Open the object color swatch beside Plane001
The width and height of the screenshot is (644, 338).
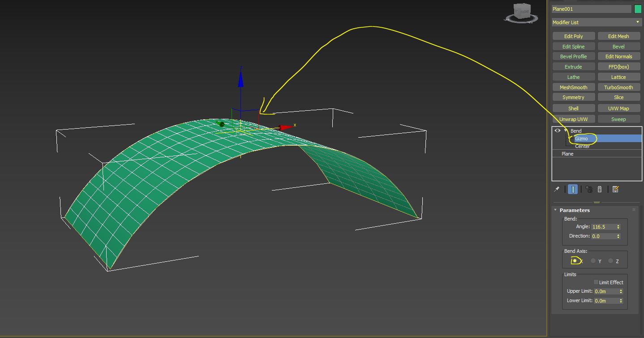tap(638, 8)
